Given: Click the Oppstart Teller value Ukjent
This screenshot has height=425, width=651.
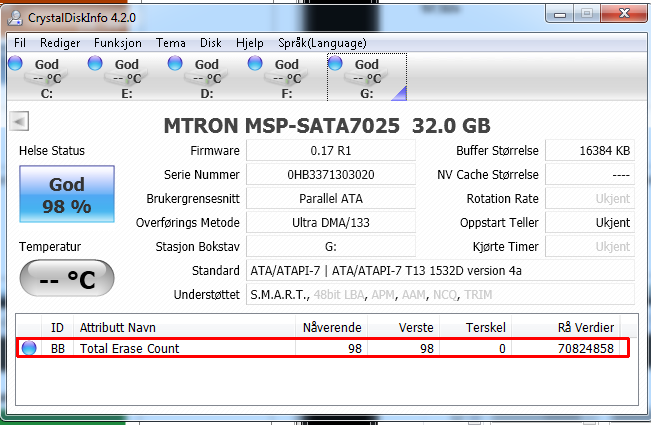Looking at the screenshot, I should point(590,222).
